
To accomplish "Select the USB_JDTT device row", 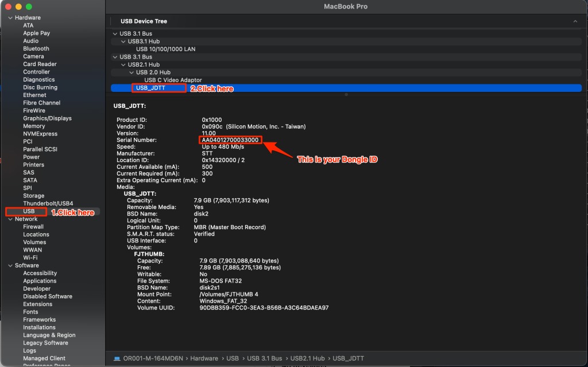I will coord(150,88).
